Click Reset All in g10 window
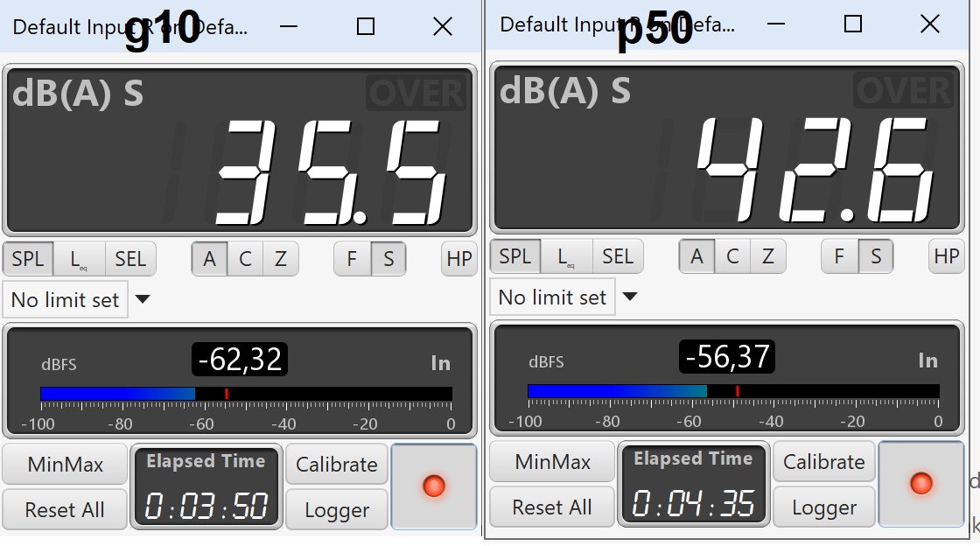Image resolution: width=980 pixels, height=546 pixels. [x=65, y=510]
